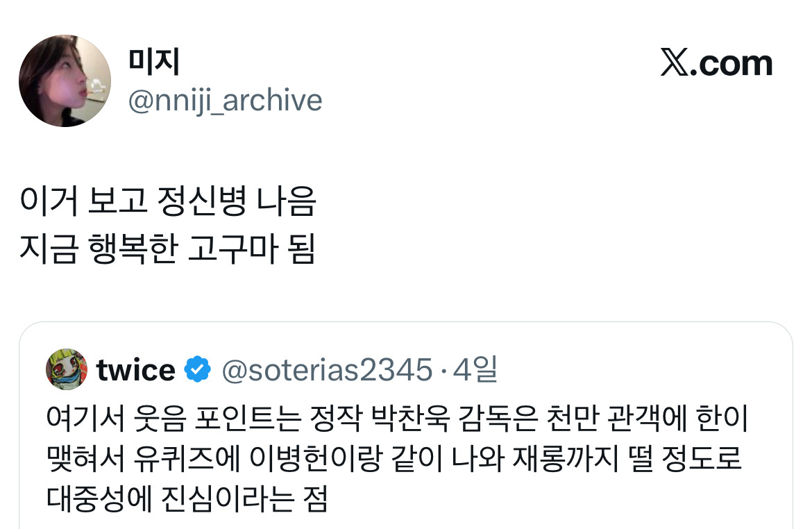Image resolution: width=812 pixels, height=529 pixels.
Task: Click the "twice" display name
Action: tap(135, 370)
